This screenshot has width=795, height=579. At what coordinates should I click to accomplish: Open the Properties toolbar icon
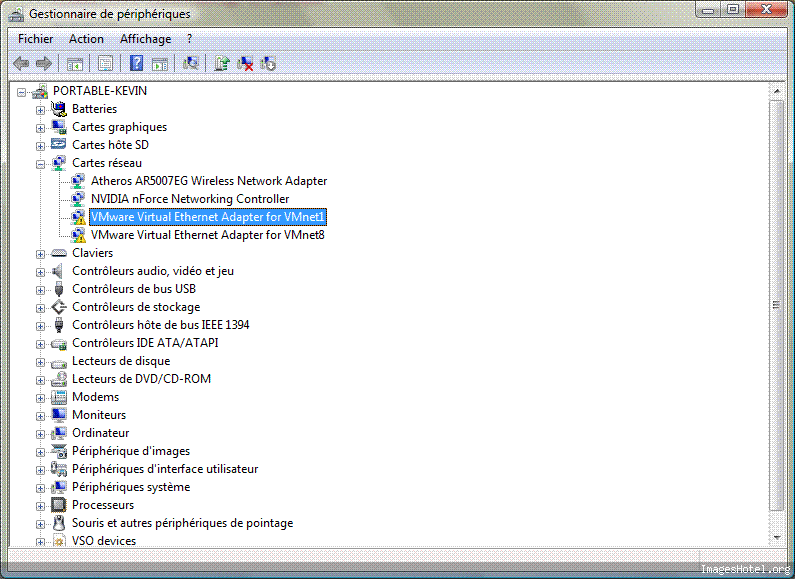pos(105,63)
